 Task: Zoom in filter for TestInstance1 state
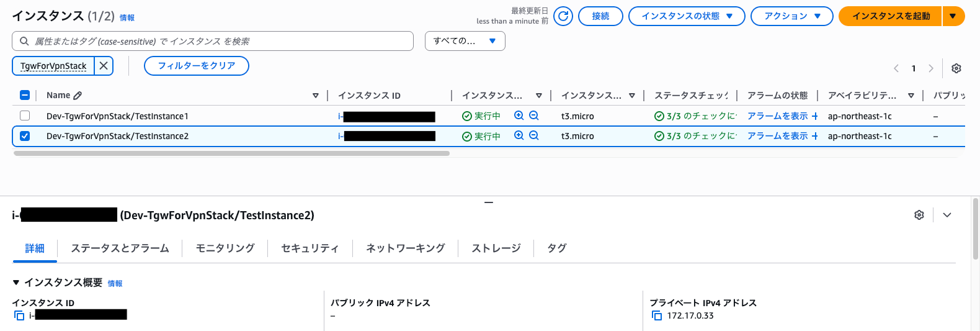(519, 116)
